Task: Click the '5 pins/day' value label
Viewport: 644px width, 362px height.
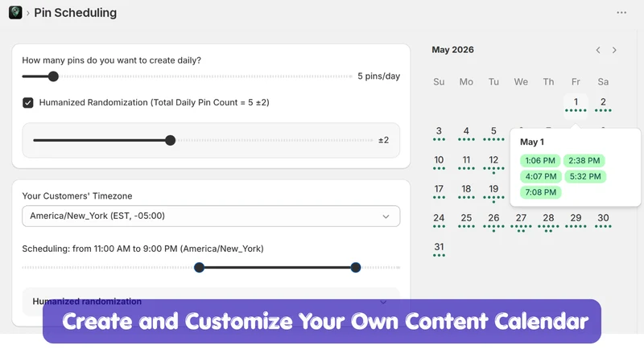Action: click(378, 76)
